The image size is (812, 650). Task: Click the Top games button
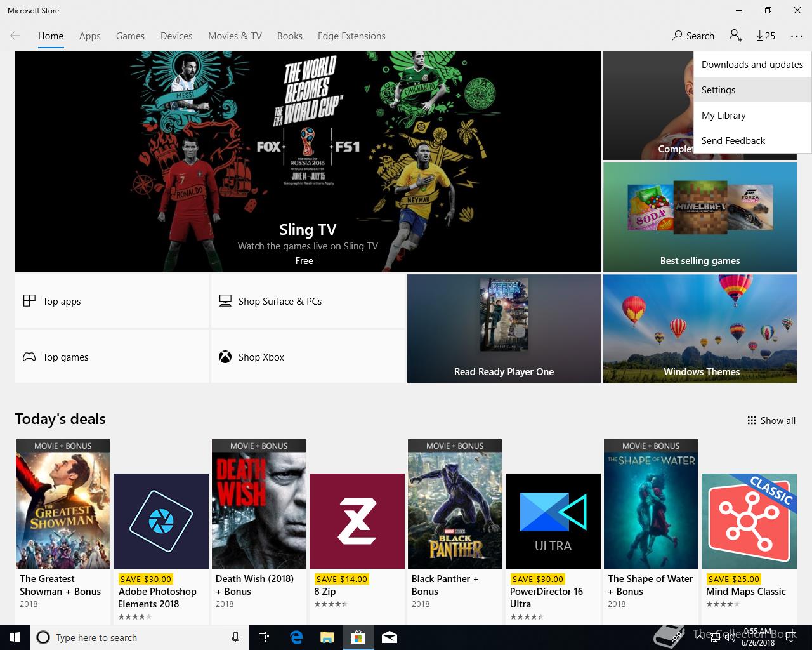pos(112,357)
